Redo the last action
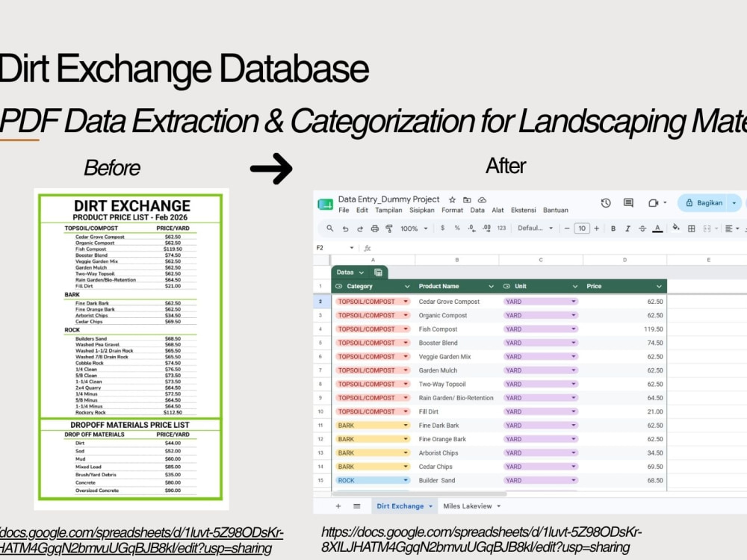747x560 pixels. pyautogui.click(x=360, y=228)
